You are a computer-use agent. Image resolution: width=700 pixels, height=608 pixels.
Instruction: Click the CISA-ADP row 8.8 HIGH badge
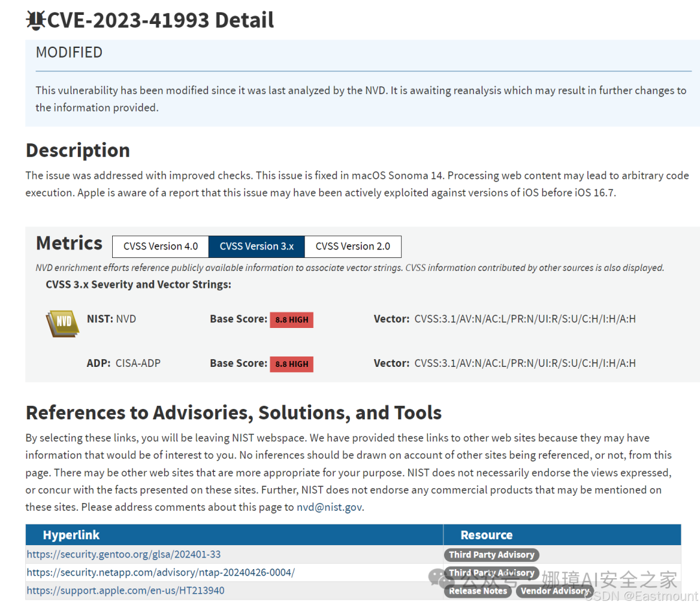pos(292,364)
